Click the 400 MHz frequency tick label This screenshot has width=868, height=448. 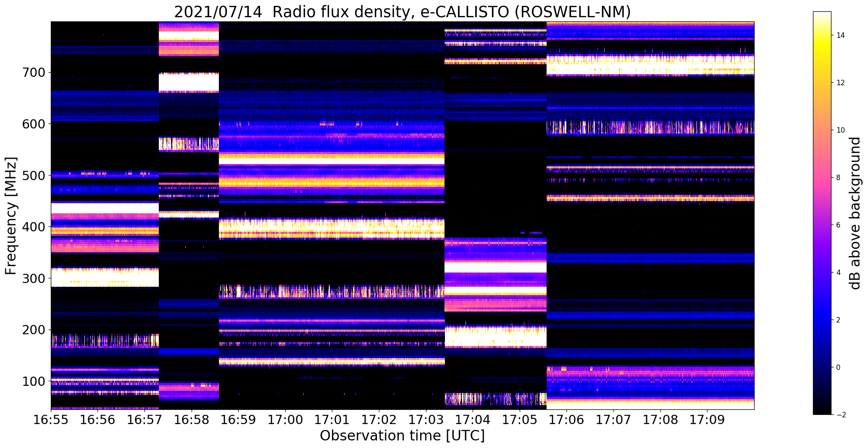pos(33,227)
